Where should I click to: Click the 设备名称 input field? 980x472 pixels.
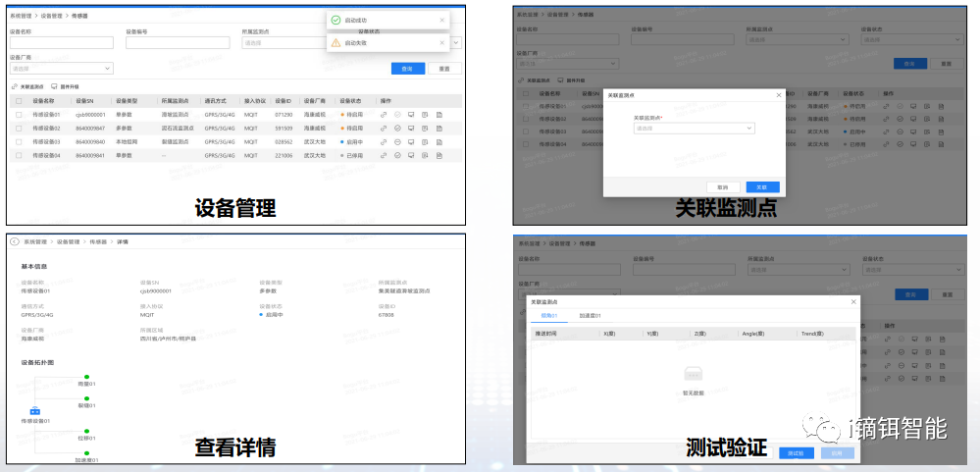click(61, 43)
